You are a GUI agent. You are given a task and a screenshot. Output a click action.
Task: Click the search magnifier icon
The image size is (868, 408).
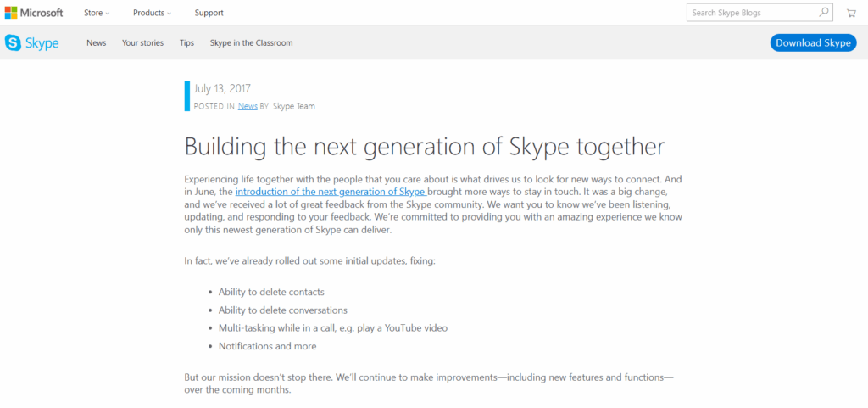pyautogui.click(x=824, y=12)
